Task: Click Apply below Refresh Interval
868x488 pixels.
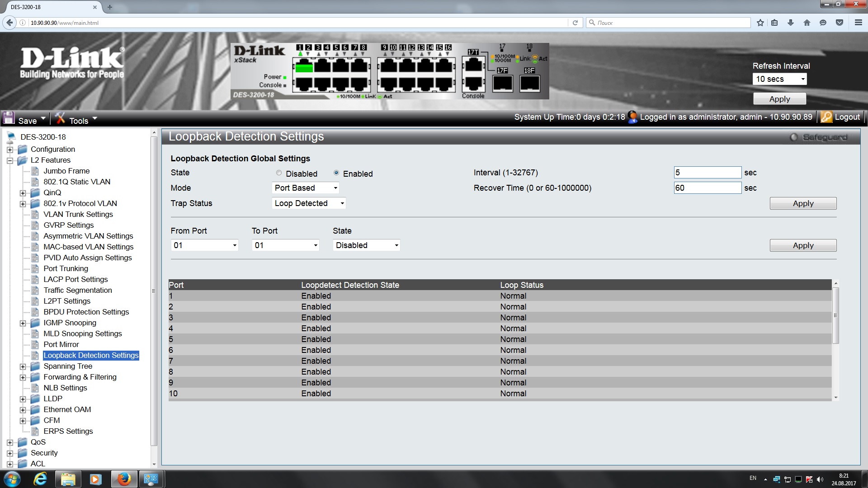Action: click(779, 99)
